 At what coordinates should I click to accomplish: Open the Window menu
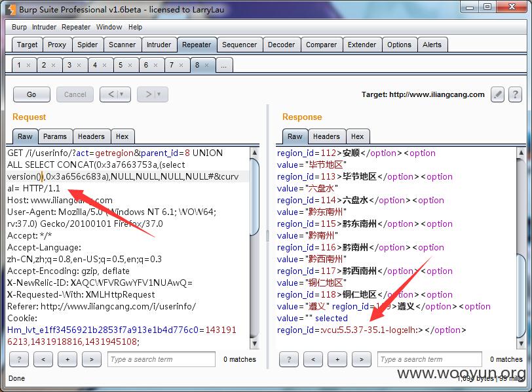click(109, 27)
